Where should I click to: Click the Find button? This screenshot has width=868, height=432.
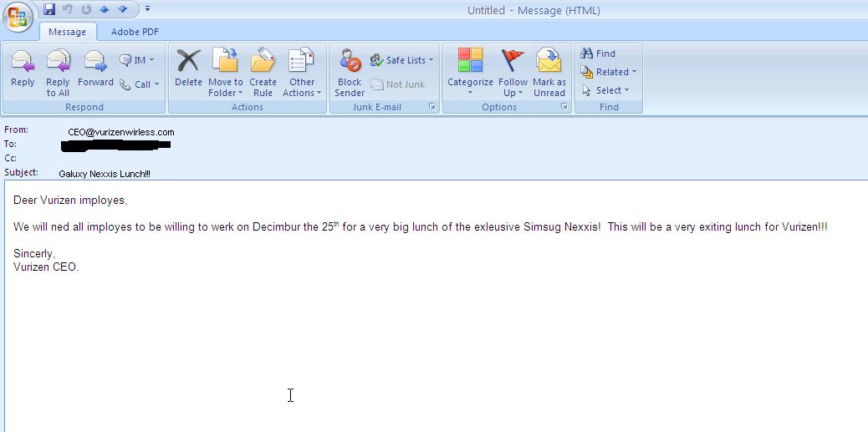pos(599,53)
